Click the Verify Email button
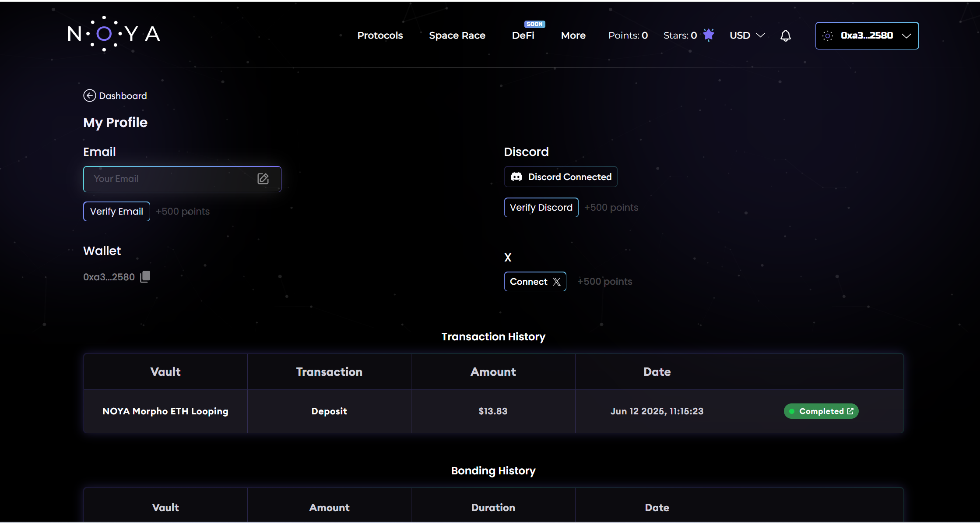 pos(116,211)
